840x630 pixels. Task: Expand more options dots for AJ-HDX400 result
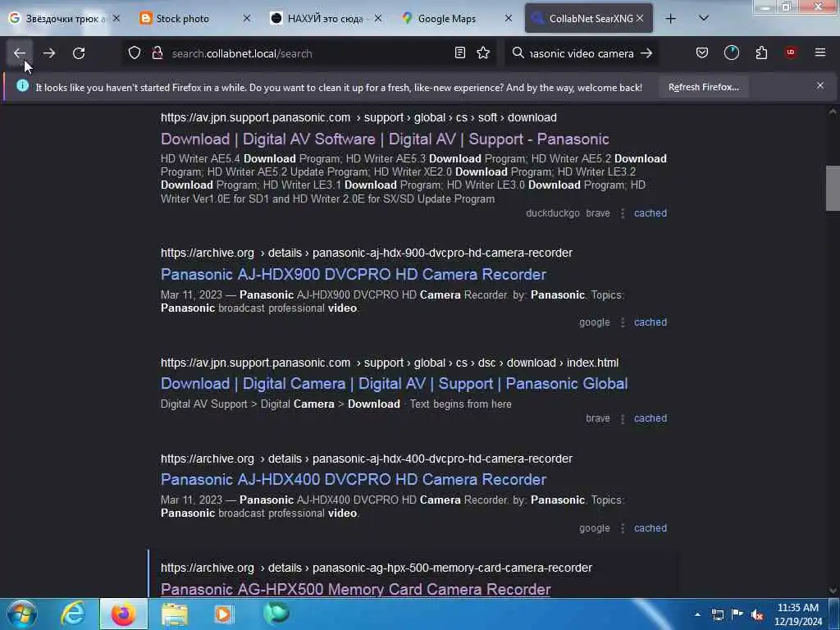click(622, 528)
